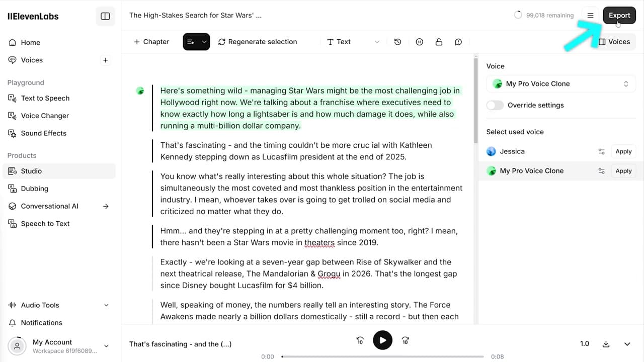Open the Home page
Image resolution: width=644 pixels, height=362 pixels.
coord(30,43)
